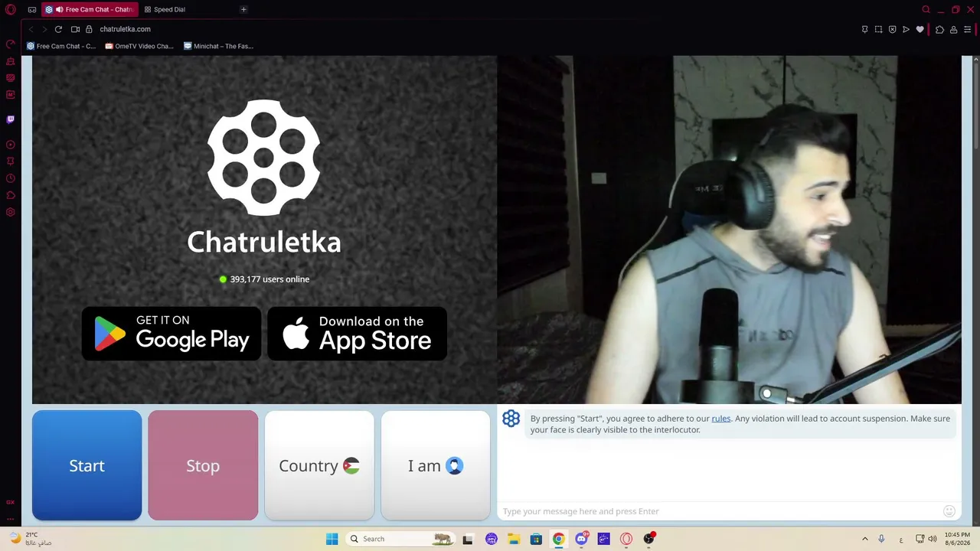Open the sidebar settings gear
The height and width of the screenshot is (551, 980).
11,212
